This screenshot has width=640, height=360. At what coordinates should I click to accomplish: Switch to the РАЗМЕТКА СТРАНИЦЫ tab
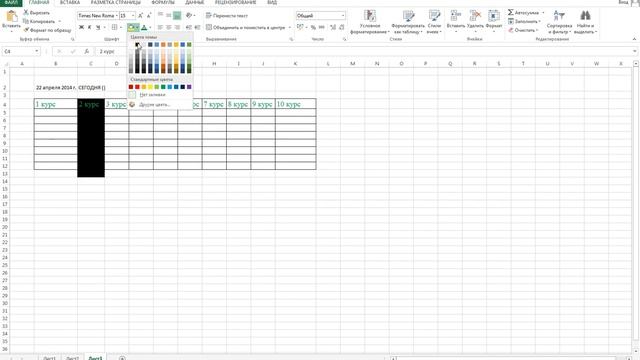pyautogui.click(x=116, y=2)
